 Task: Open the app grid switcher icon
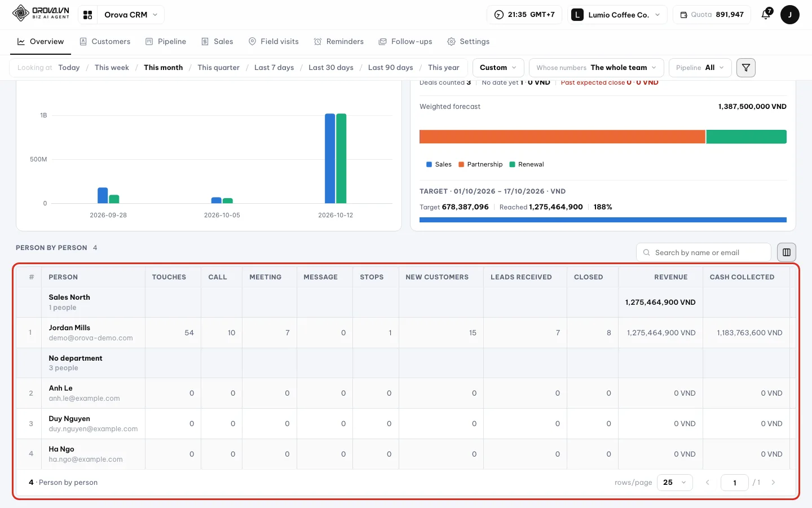click(x=88, y=15)
